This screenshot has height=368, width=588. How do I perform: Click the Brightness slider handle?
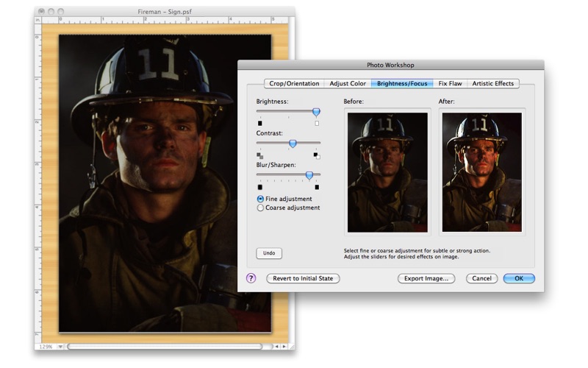(x=316, y=112)
